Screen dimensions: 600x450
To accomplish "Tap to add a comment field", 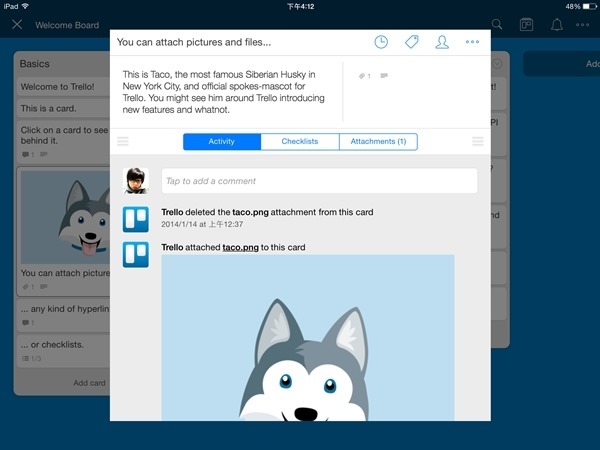I will 320,181.
